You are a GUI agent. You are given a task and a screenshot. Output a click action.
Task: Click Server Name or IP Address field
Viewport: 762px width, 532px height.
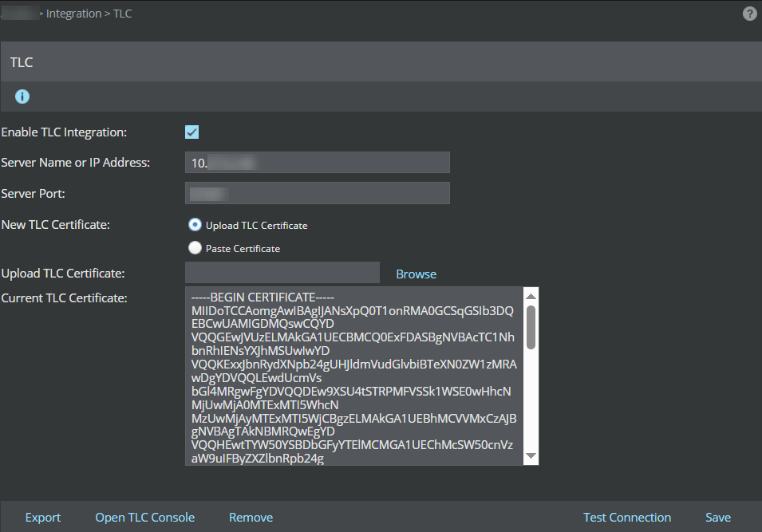pyautogui.click(x=318, y=162)
